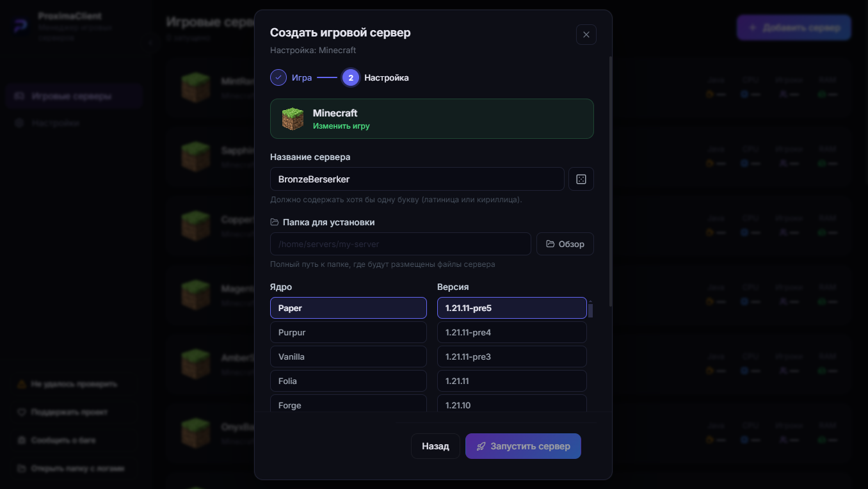This screenshot has height=489, width=868.
Task: Focus the installation folder path field
Action: 401,244
